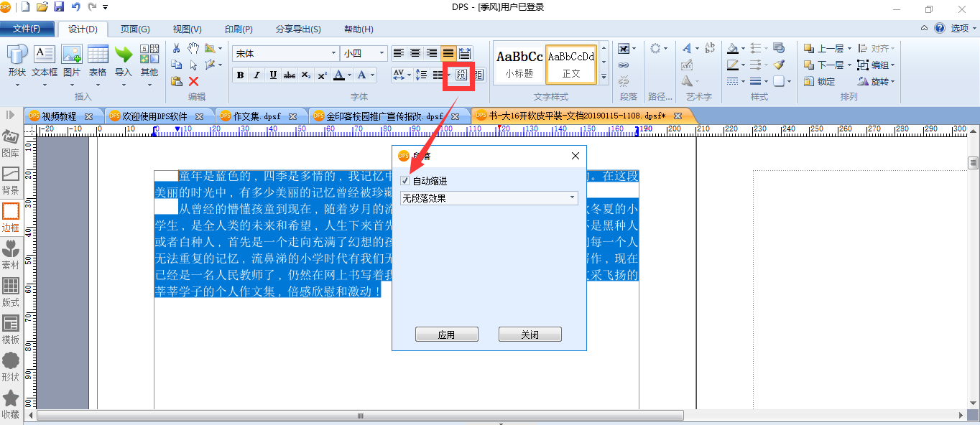The image size is (980, 425).
Task: Set justified text alignment
Action: point(448,53)
